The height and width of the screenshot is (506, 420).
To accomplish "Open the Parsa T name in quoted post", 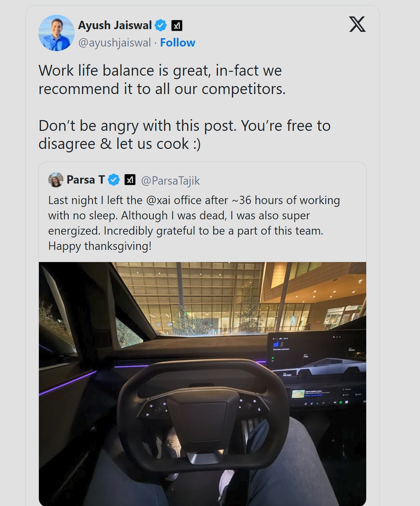I will pyautogui.click(x=85, y=180).
